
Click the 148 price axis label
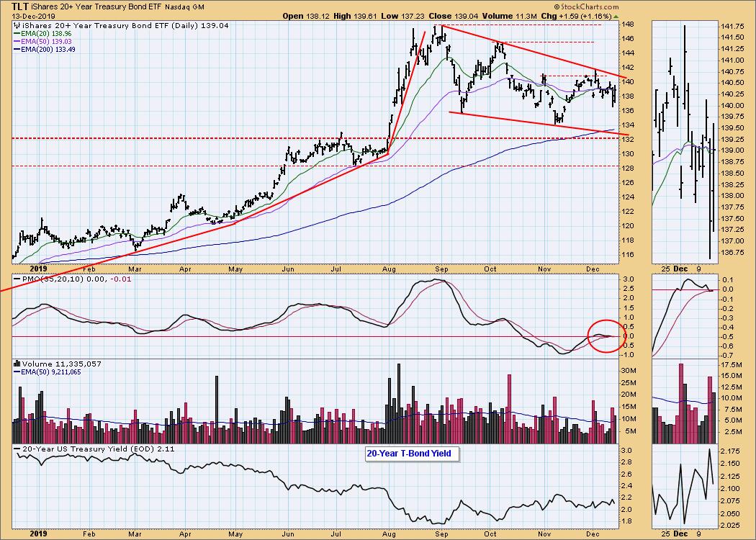point(628,24)
